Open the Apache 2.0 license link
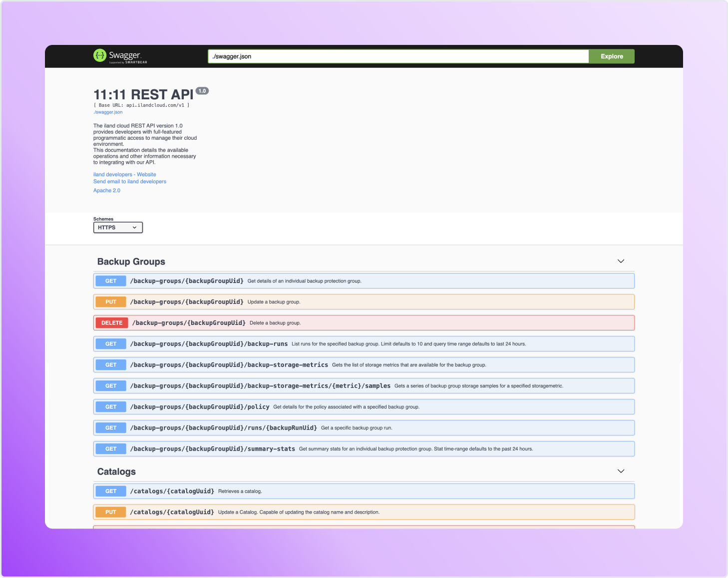 [x=106, y=190]
